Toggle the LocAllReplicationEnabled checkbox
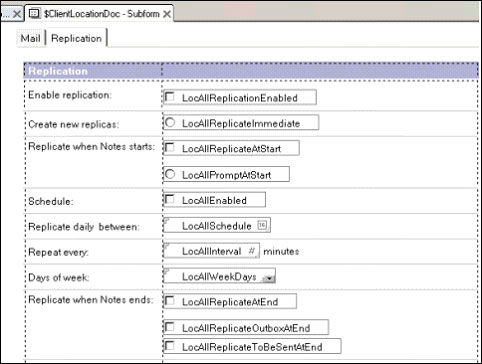The image size is (482, 364). click(170, 97)
